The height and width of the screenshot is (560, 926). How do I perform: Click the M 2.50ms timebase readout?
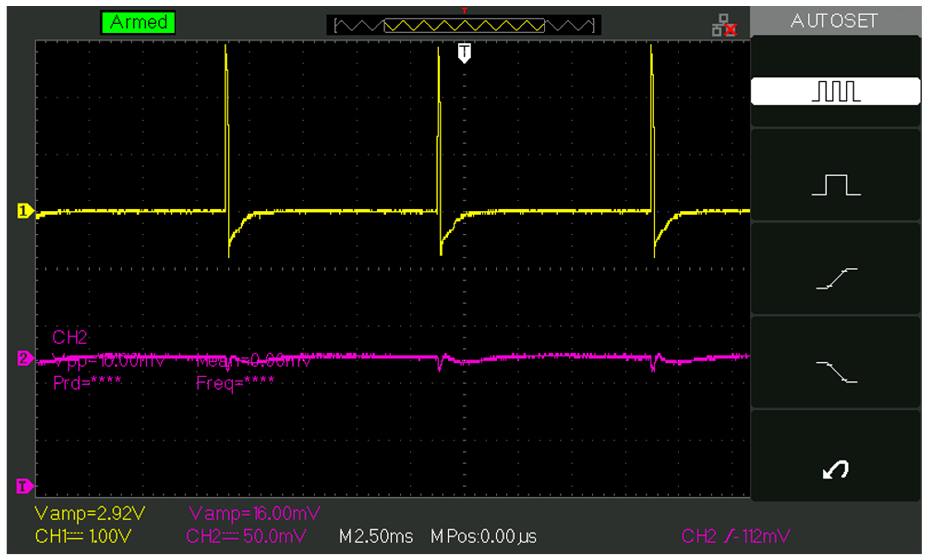pyautogui.click(x=376, y=536)
